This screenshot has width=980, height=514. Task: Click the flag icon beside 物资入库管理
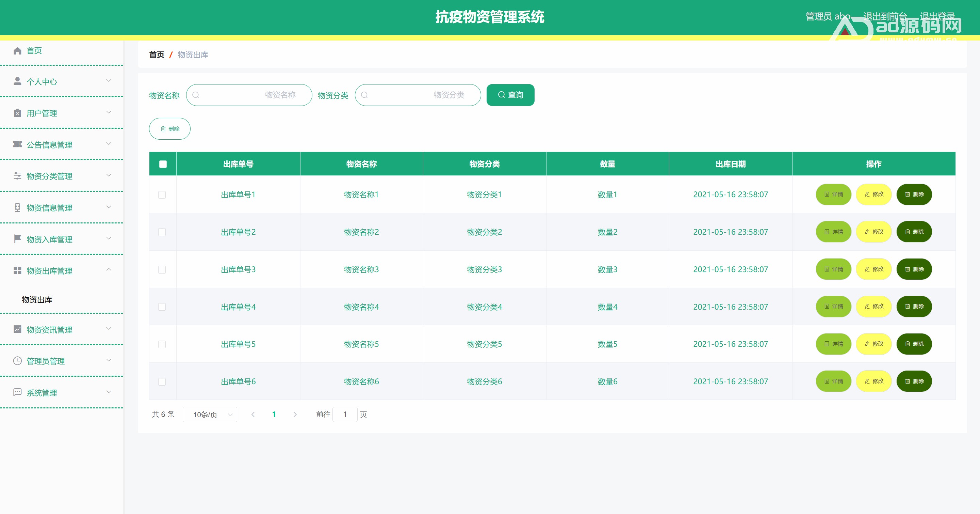point(17,239)
